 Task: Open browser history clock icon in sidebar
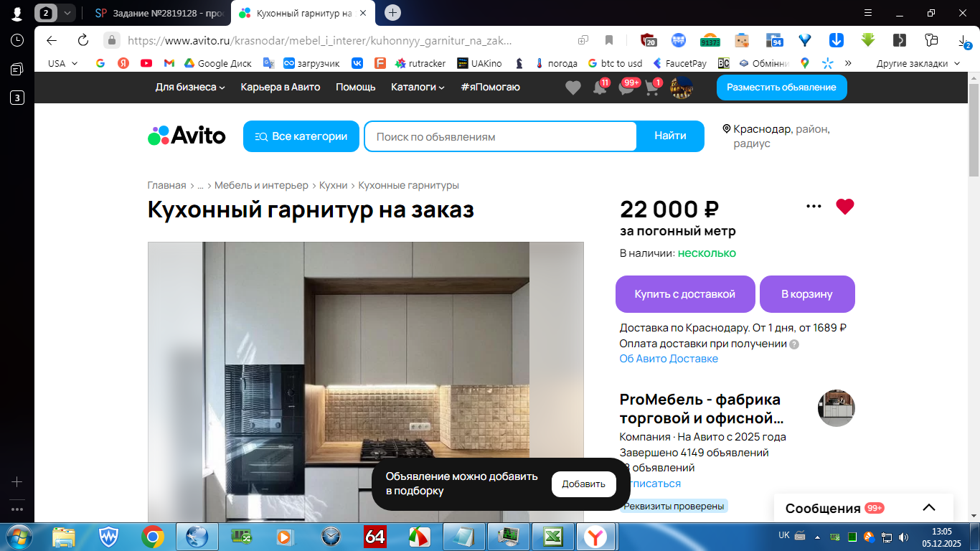click(x=17, y=40)
